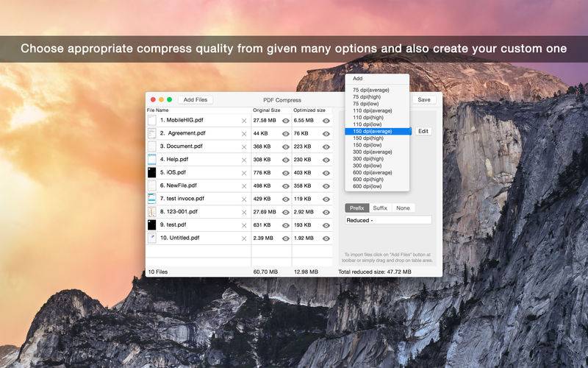Image resolution: width=588 pixels, height=368 pixels.
Task: Preview optimized 76 KB Agreement.pdf eye icon
Action: [326, 134]
